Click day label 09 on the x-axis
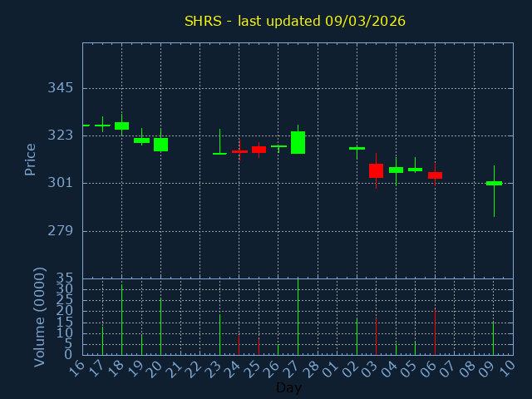Screen dimensions: 532x399 point(488,369)
